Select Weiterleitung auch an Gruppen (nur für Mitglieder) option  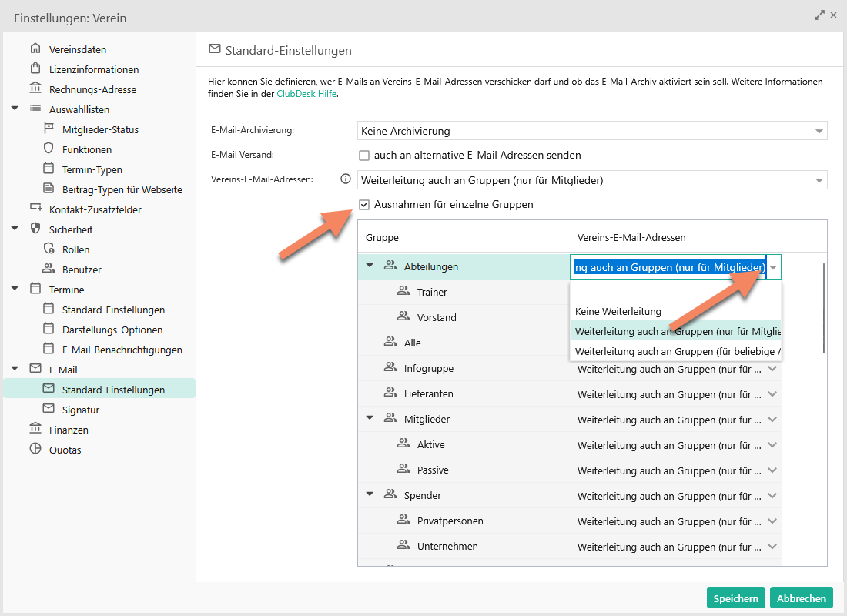(676, 331)
